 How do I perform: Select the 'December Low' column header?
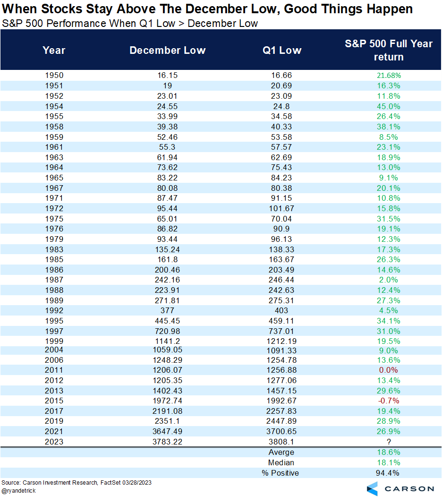[168, 50]
